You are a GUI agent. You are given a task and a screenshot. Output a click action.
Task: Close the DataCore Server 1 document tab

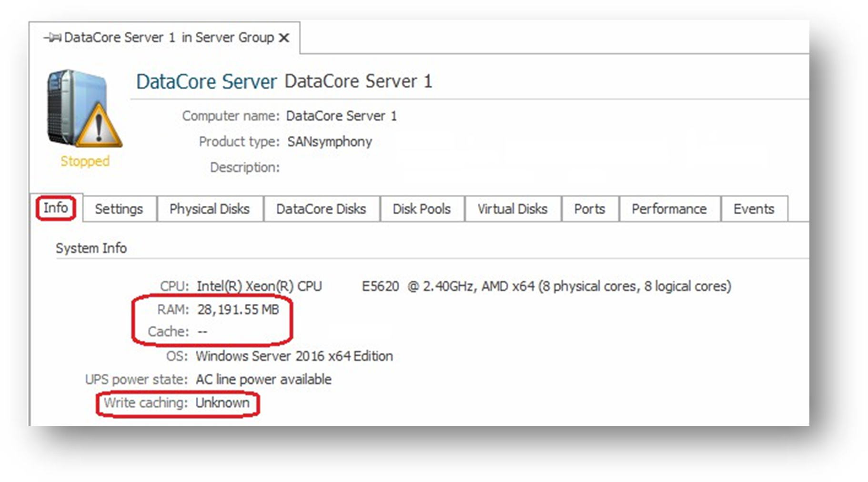click(x=284, y=38)
